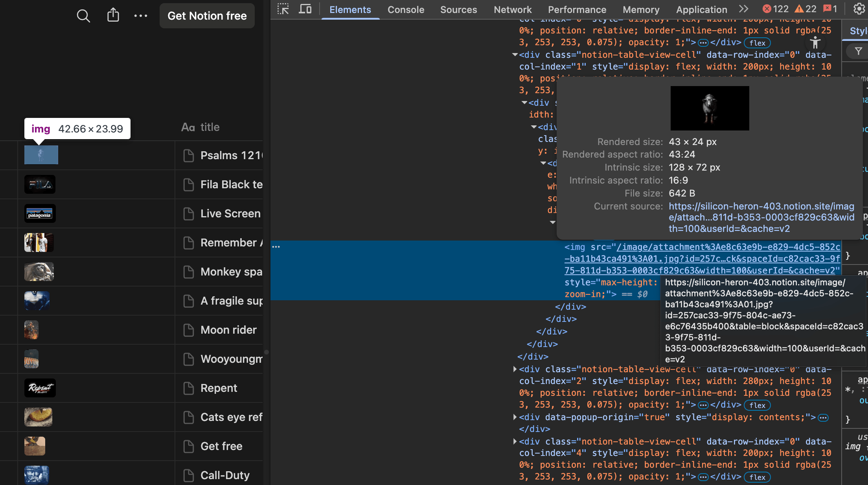This screenshot has width=868, height=485.
Task: Expand the data-col-index="2" table cell div
Action: (515, 369)
